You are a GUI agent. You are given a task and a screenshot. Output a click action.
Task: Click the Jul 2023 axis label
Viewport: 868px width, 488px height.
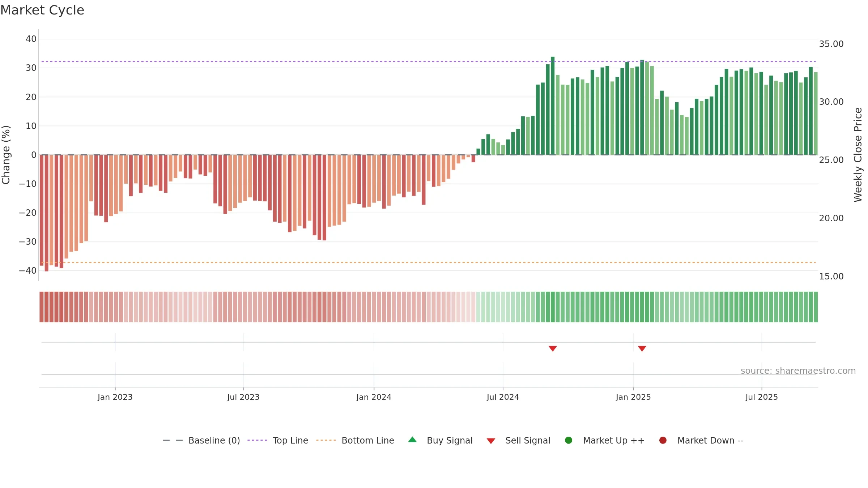tap(243, 397)
